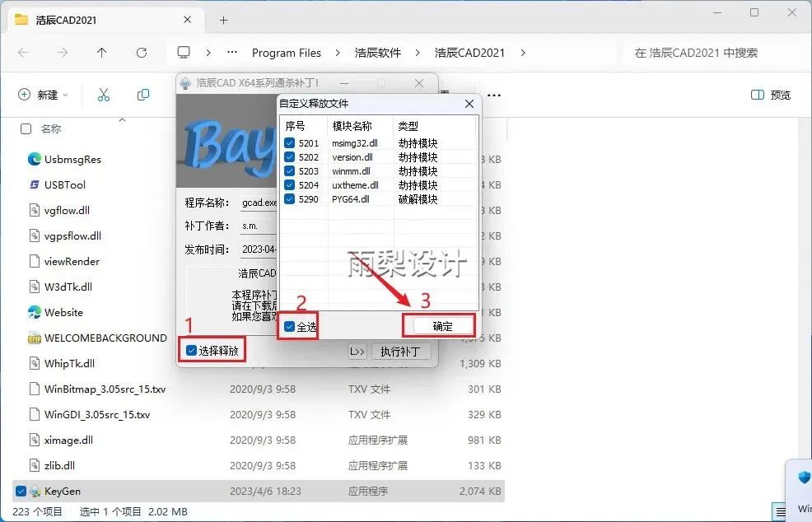Image resolution: width=812 pixels, height=522 pixels.
Task: Select the W3dTk.dll file name
Action: (x=68, y=287)
